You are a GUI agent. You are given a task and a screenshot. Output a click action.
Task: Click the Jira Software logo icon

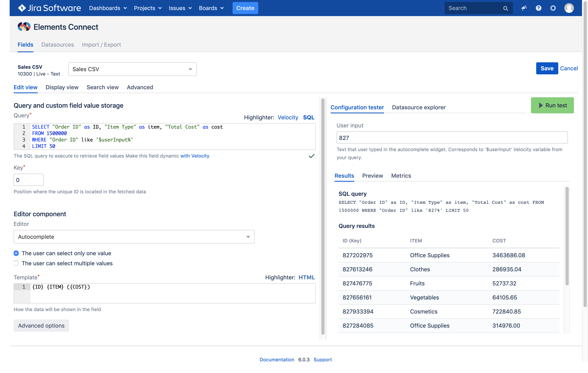[22, 8]
